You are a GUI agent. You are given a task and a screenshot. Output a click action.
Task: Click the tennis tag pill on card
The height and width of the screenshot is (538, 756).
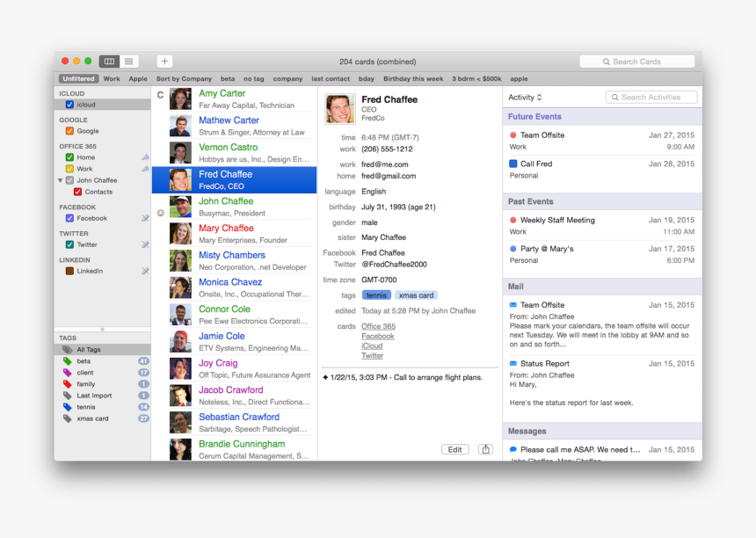376,295
